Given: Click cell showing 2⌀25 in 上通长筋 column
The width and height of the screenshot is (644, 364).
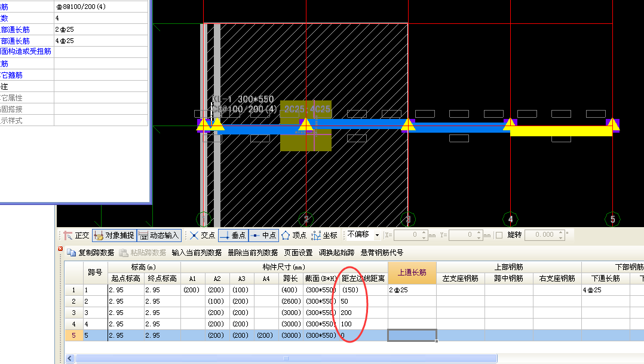Looking at the screenshot, I should coord(412,290).
